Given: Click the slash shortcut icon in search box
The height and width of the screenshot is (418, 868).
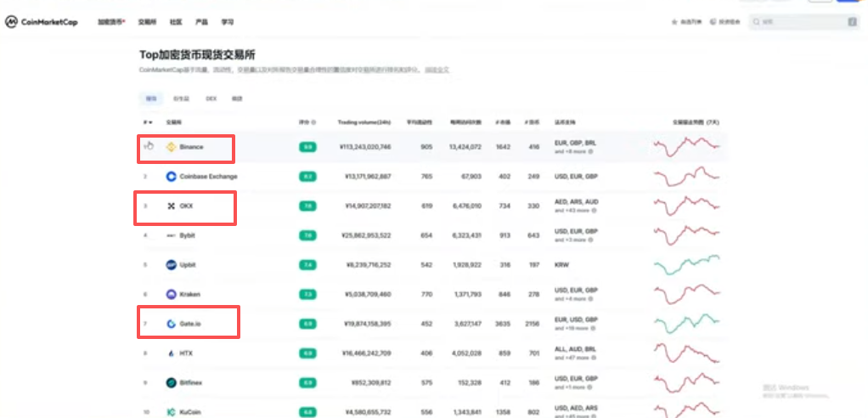Looking at the screenshot, I should click(853, 22).
